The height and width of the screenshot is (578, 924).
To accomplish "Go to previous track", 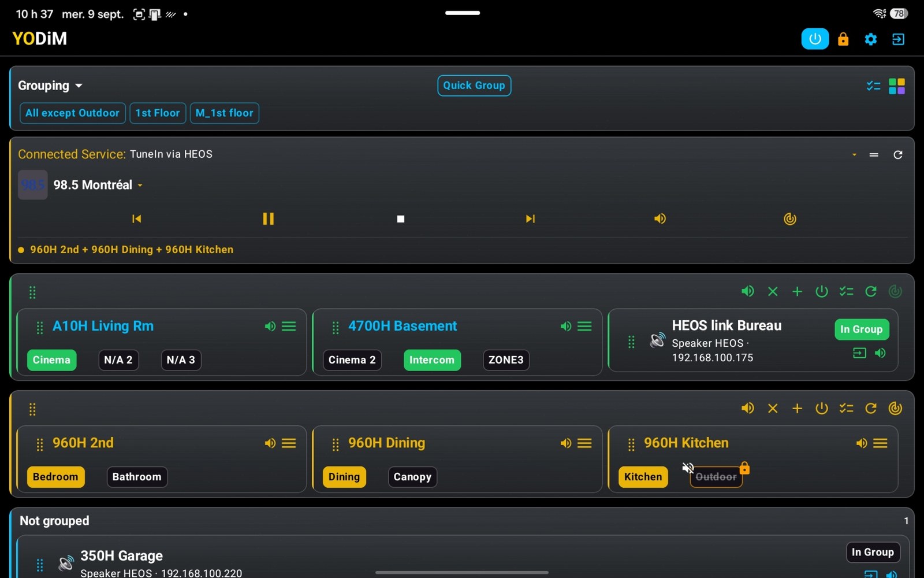I will [x=136, y=218].
